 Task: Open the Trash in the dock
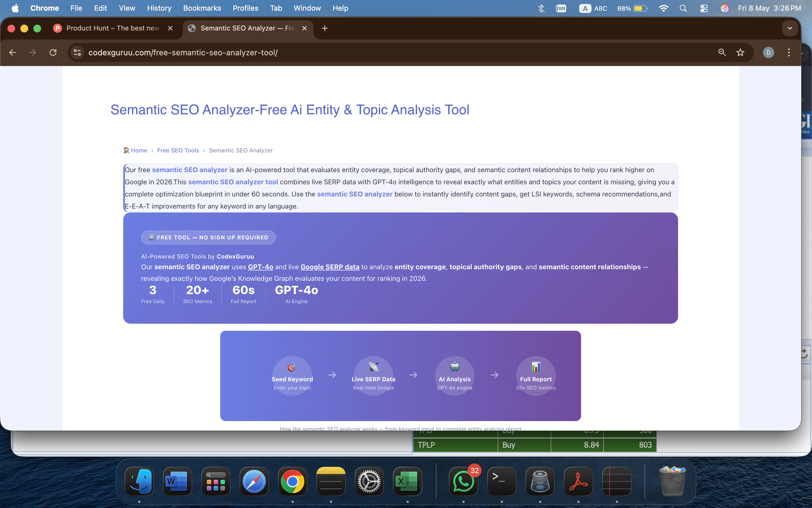[x=672, y=481]
